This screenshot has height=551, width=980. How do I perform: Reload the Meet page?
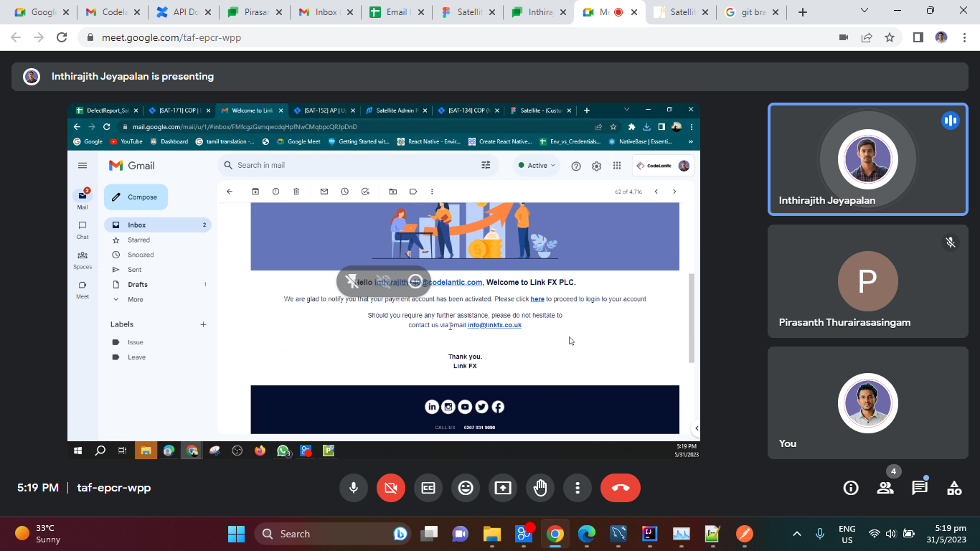(62, 37)
